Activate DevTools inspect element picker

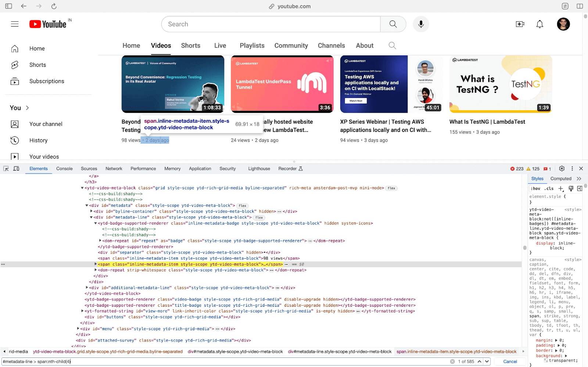coord(6,169)
